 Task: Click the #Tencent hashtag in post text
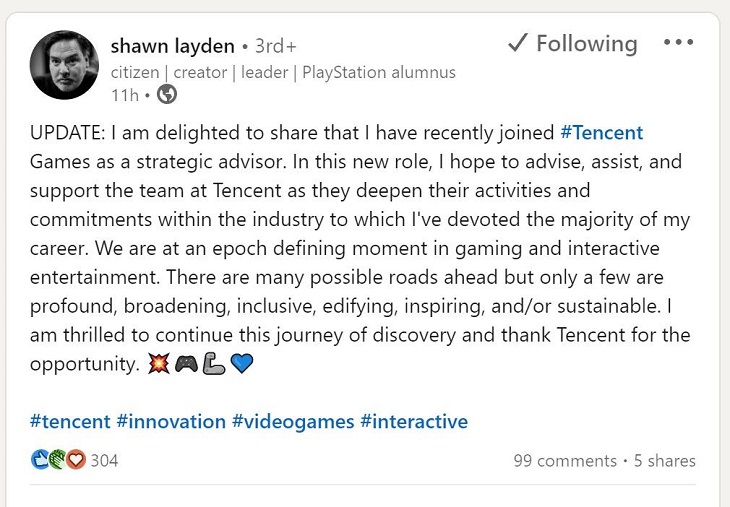tap(601, 133)
